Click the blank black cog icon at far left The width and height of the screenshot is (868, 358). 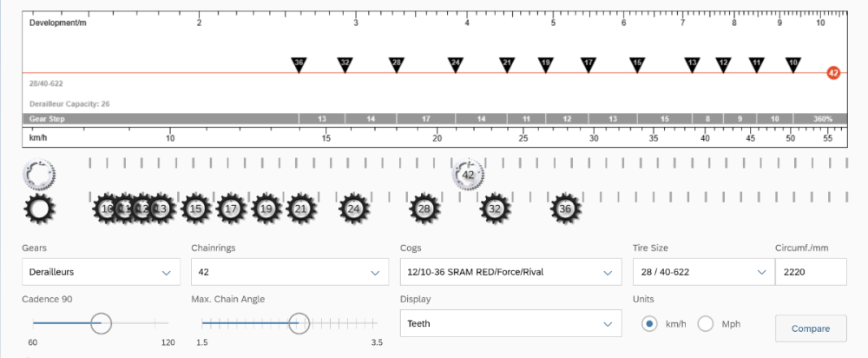39,209
